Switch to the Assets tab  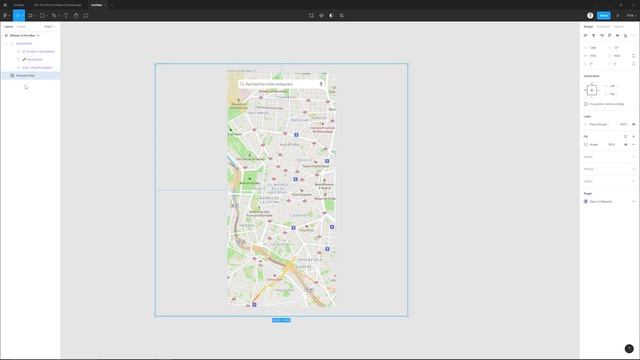pyautogui.click(x=21, y=27)
